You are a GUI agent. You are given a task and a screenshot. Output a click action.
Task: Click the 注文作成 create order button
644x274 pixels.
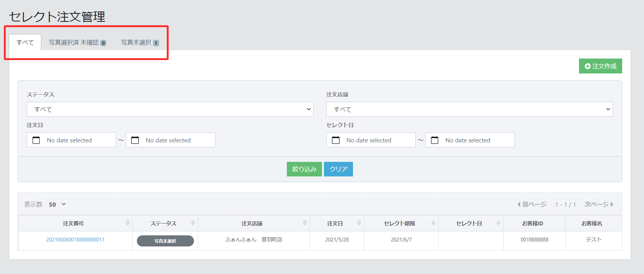[x=600, y=66]
